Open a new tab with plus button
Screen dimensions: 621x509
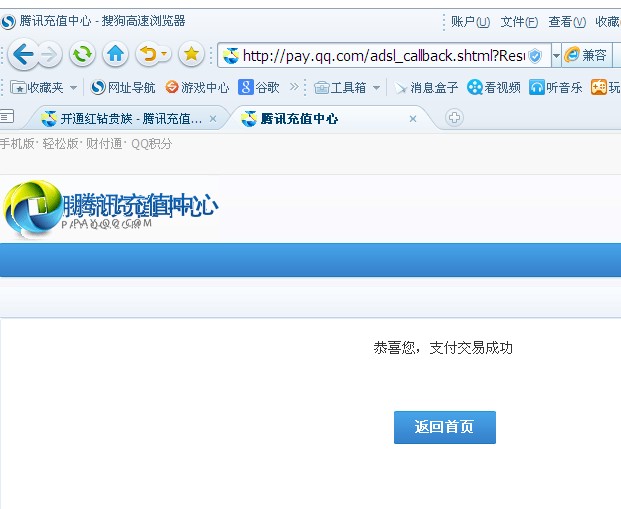[454, 118]
